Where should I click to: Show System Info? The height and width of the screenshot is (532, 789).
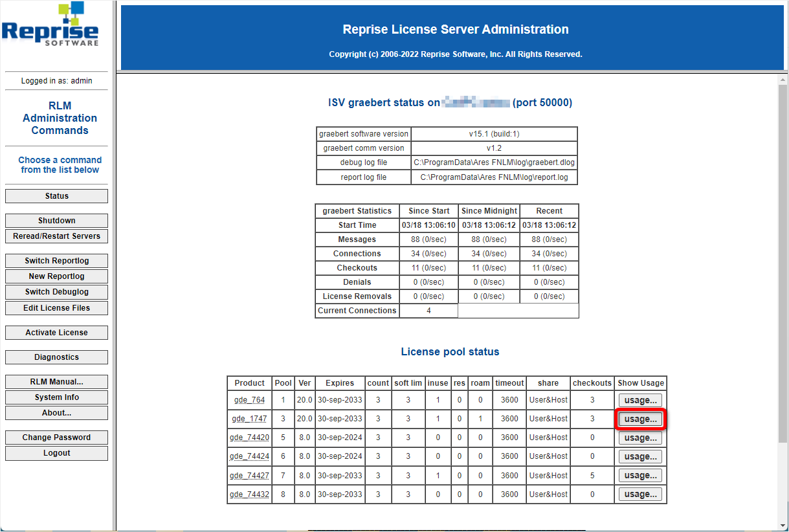[x=57, y=397]
